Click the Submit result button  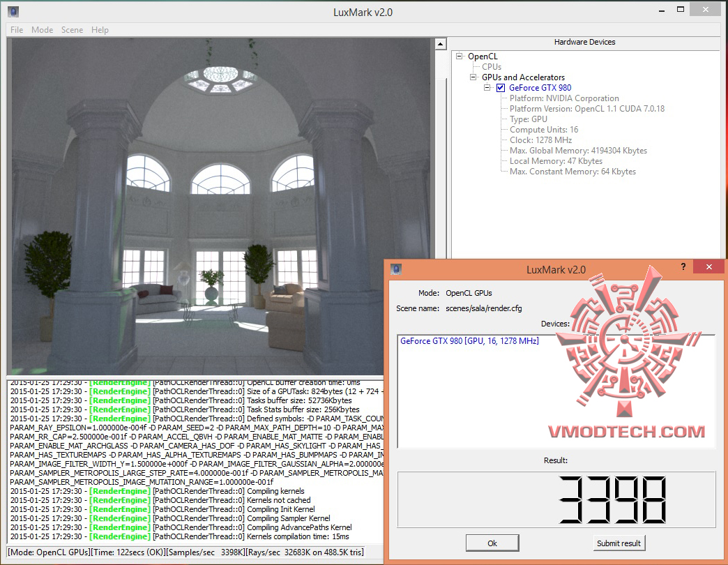619,543
